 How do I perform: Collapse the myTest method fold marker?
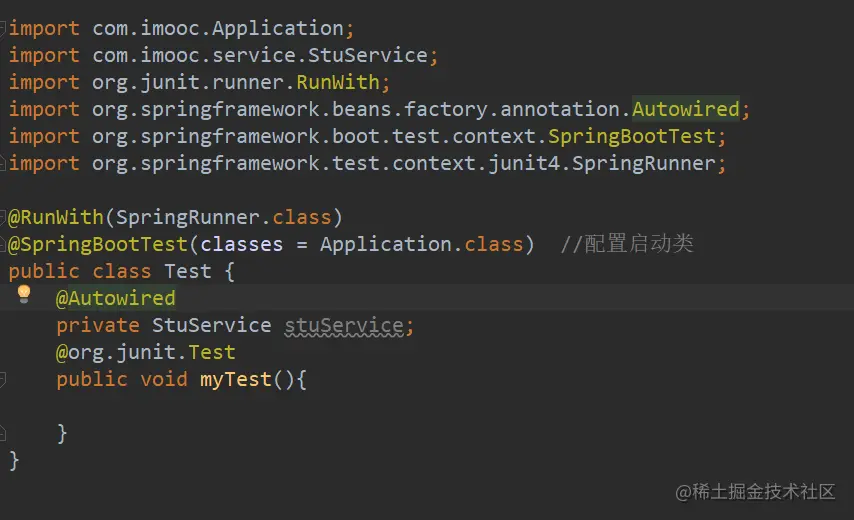tap(3, 379)
